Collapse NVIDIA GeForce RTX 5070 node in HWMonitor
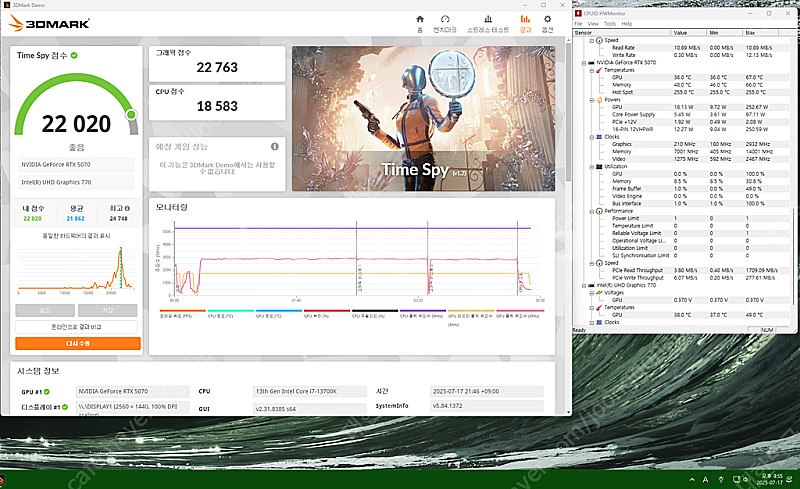Viewport: 800px width, 489px height. [x=584, y=63]
